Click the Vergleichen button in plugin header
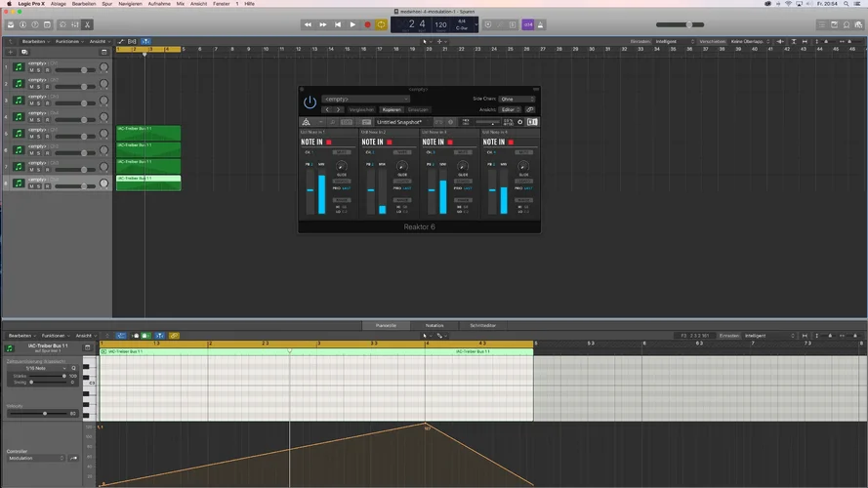This screenshot has width=868, height=488. click(361, 110)
